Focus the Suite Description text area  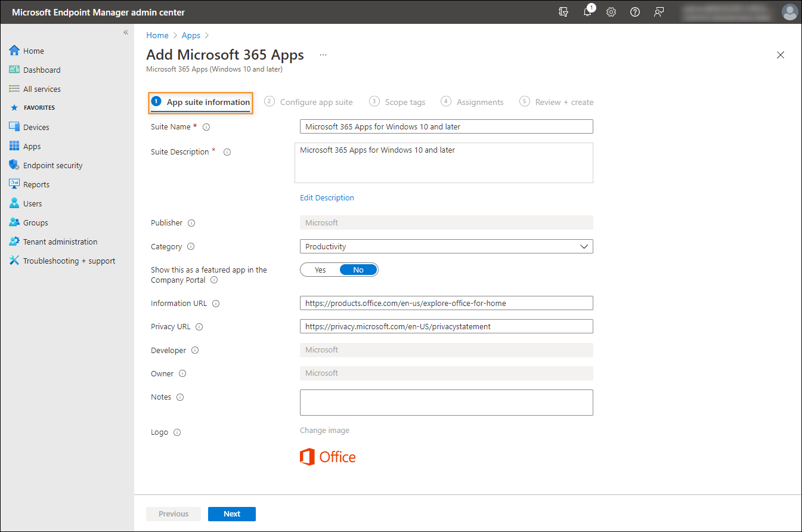click(444, 162)
